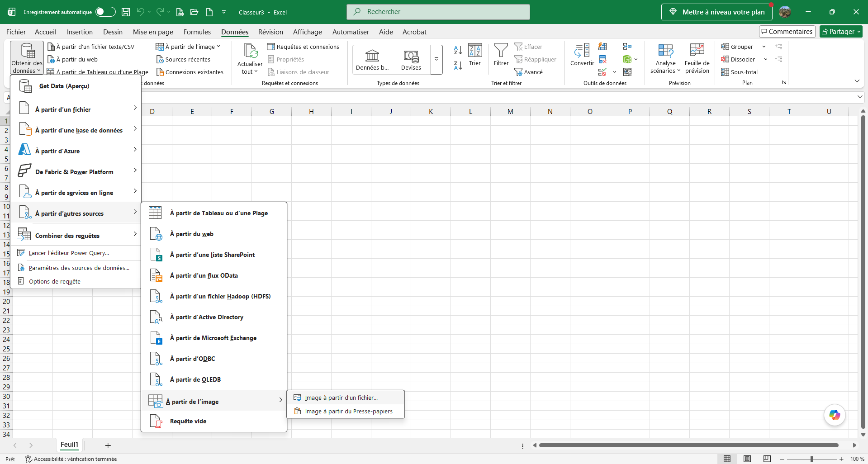Select À partir d'un fichier texte/CSV

point(91,47)
